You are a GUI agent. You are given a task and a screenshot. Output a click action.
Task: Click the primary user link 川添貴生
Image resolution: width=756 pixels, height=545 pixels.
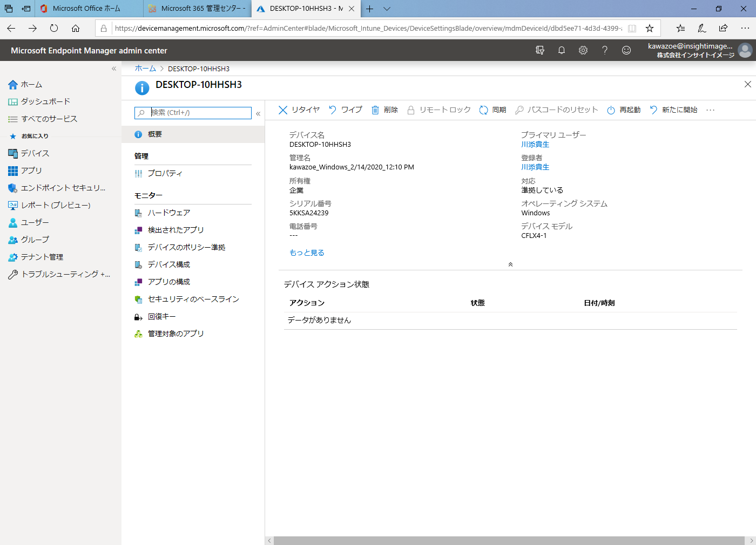[x=535, y=145]
